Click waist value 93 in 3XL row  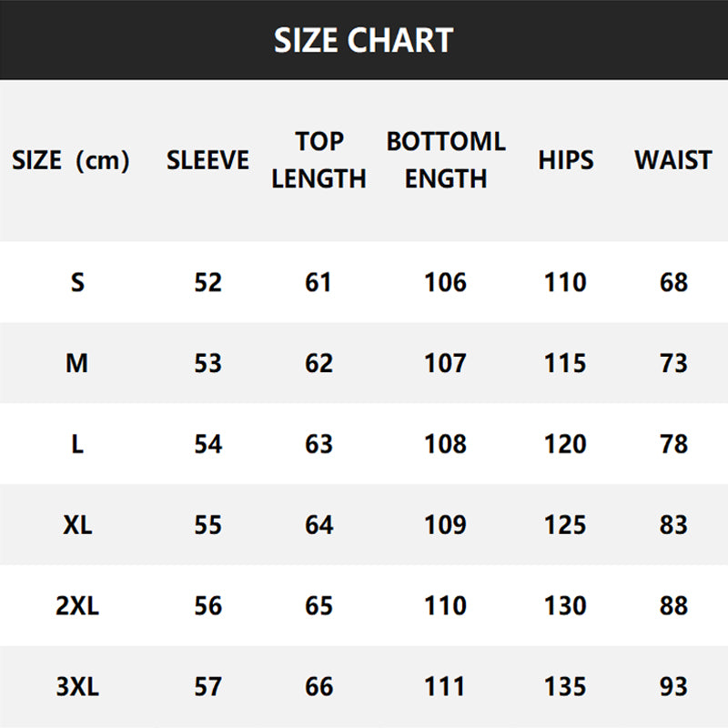pyautogui.click(x=673, y=687)
